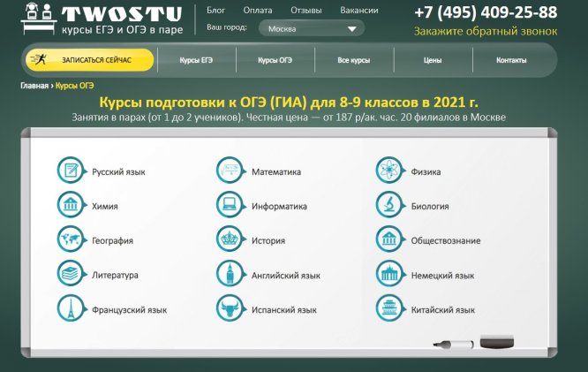The height and width of the screenshot is (372, 588).
Task: Click the Биология microscope icon
Action: click(389, 205)
